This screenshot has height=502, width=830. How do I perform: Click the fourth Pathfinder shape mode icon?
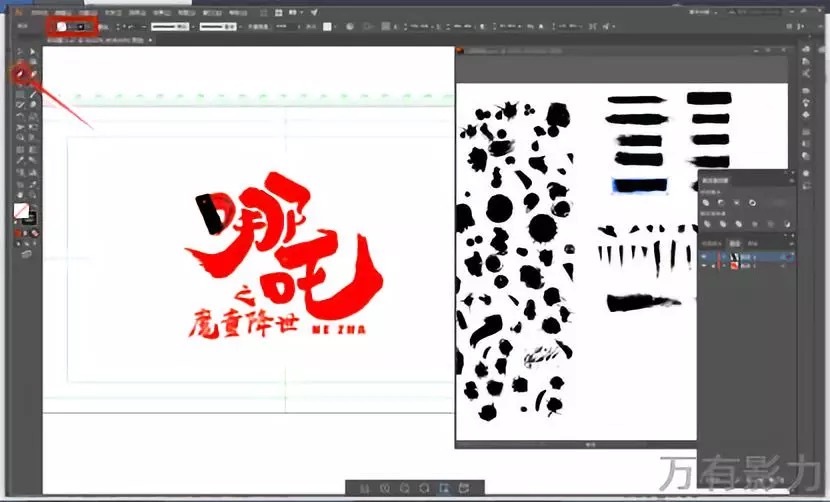pyautogui.click(x=752, y=201)
